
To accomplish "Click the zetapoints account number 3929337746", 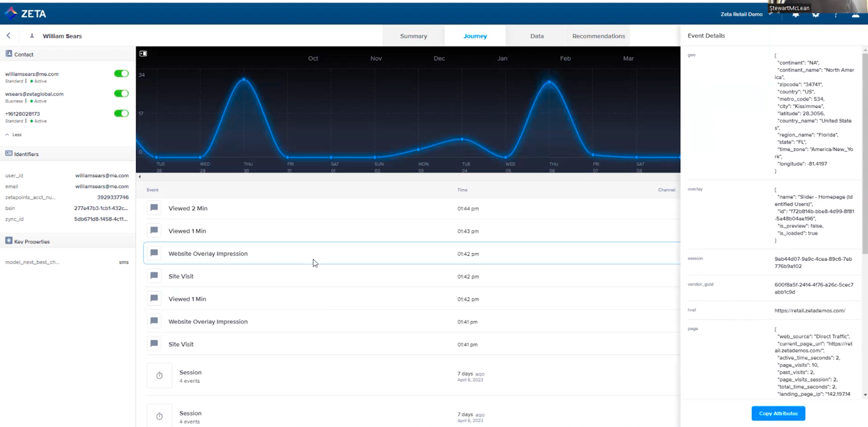I will pyautogui.click(x=113, y=197).
